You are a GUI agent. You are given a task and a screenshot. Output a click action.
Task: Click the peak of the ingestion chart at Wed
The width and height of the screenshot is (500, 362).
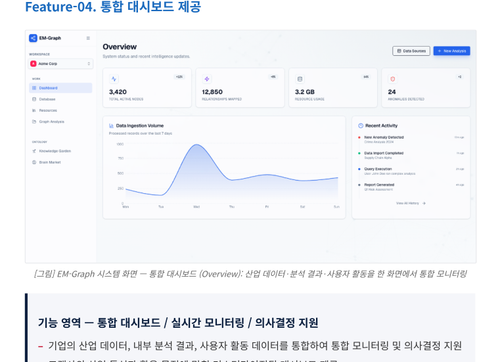click(197, 144)
